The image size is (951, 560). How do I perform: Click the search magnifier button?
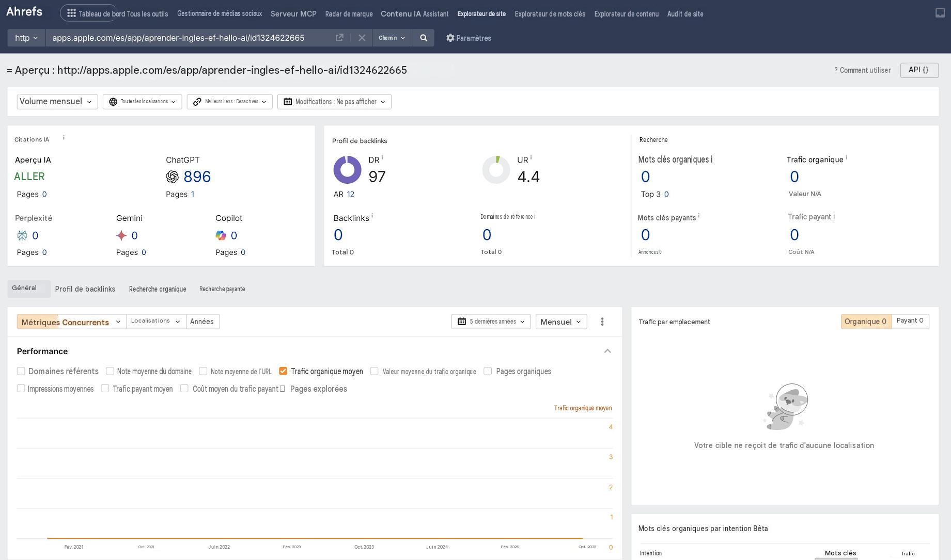[424, 38]
